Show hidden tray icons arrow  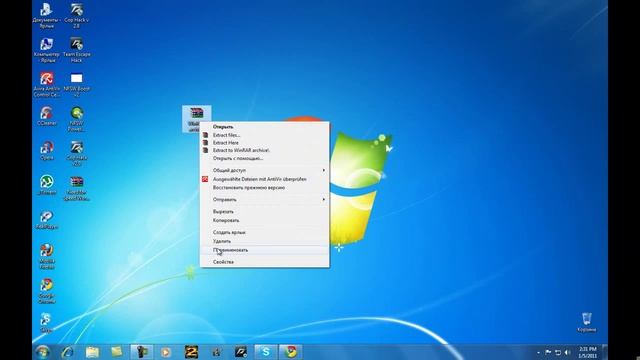point(538,352)
